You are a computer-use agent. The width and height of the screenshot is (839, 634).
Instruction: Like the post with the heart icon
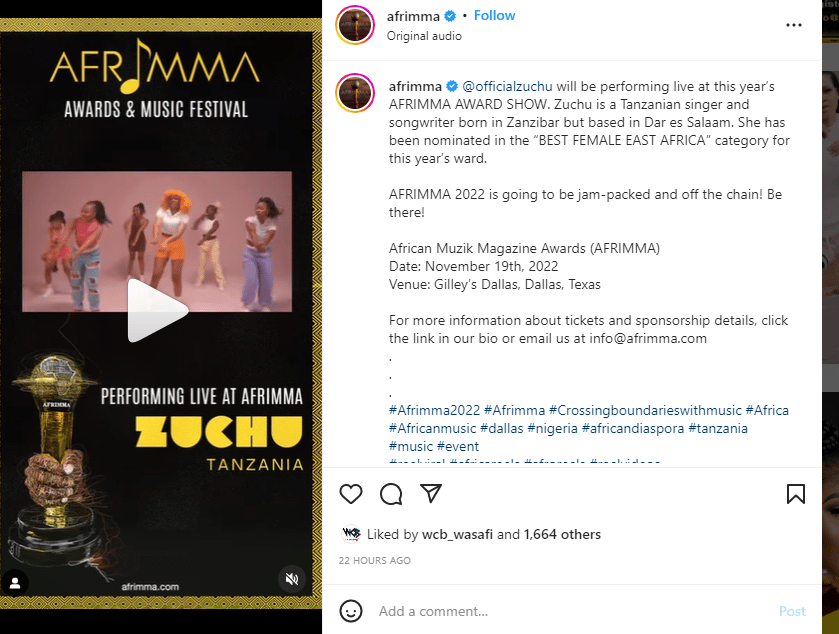click(x=351, y=494)
